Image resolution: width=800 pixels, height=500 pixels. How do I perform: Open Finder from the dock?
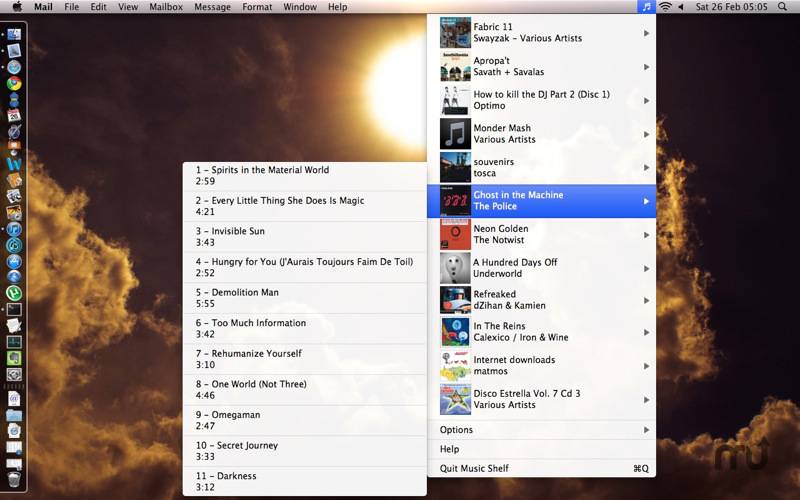coord(14,35)
